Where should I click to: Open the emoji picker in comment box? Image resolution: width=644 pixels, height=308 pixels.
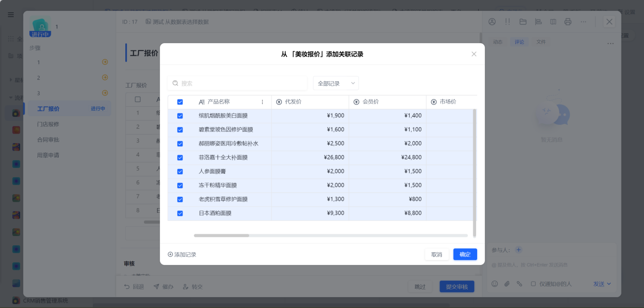[495, 284]
